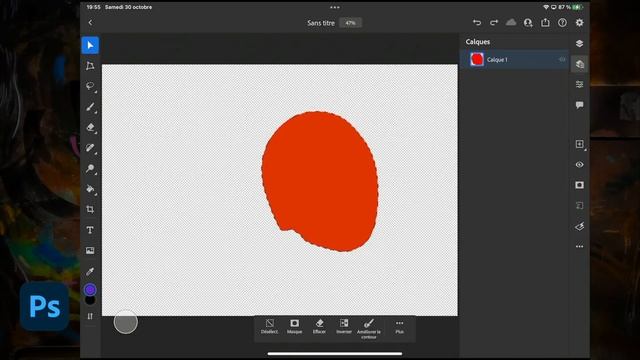The height and width of the screenshot is (360, 640).
Task: Open the multitasking three dots at top
Action: click(335, 7)
